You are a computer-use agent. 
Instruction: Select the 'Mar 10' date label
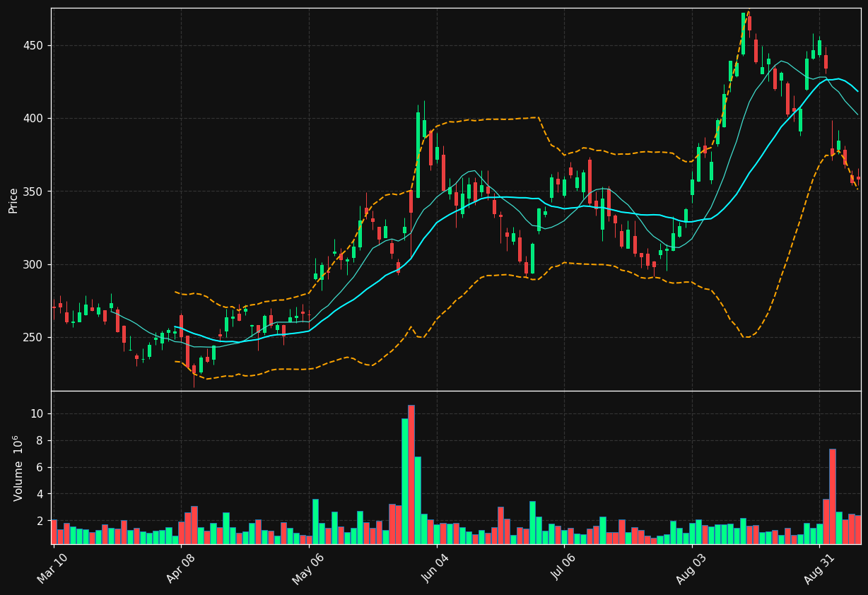[x=54, y=569]
